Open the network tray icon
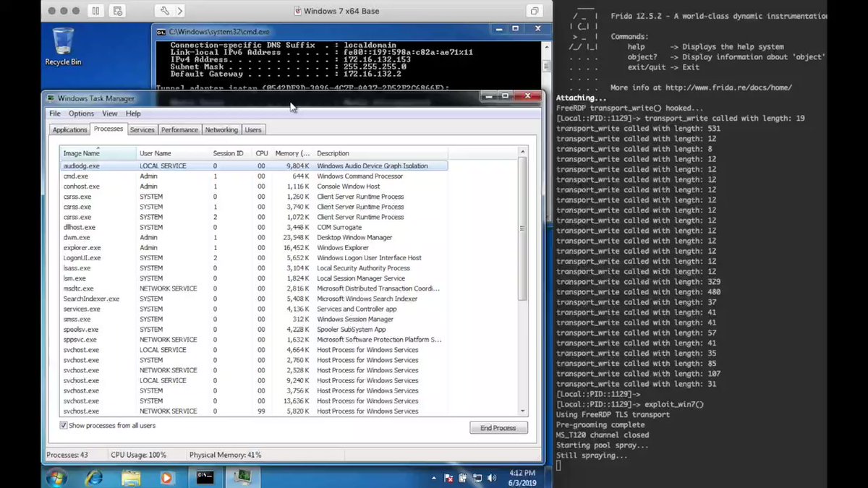Viewport: 868px width, 488px height. (x=477, y=478)
